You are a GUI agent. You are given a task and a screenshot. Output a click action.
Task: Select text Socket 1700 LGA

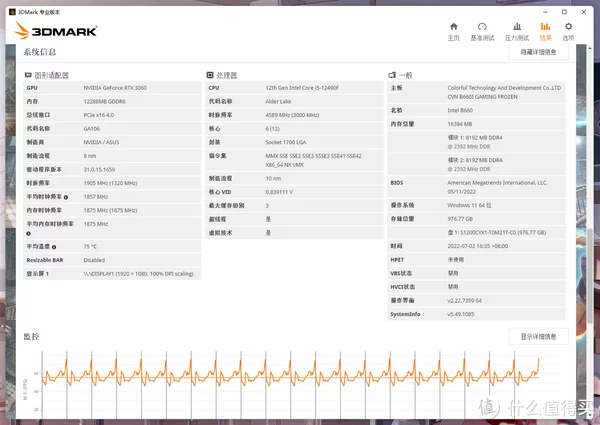(286, 142)
